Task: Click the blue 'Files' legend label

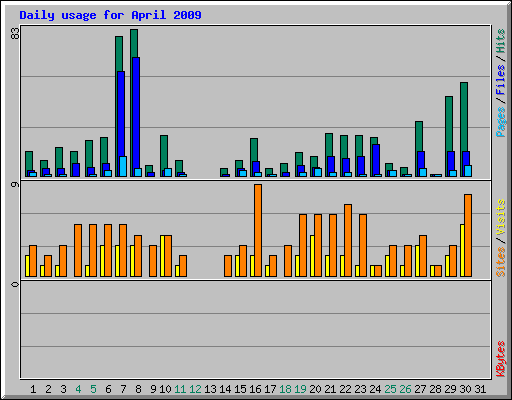Action: (x=500, y=79)
